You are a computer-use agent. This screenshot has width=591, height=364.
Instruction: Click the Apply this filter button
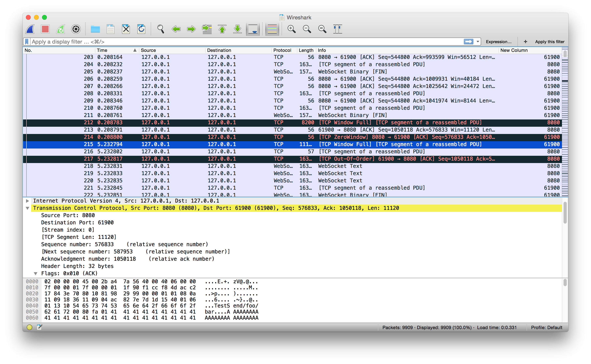(550, 42)
